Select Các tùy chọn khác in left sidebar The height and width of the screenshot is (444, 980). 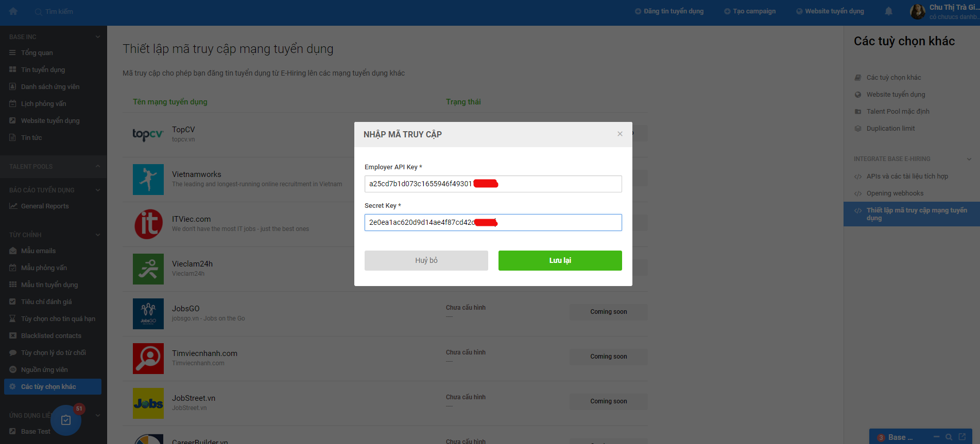tap(53, 387)
